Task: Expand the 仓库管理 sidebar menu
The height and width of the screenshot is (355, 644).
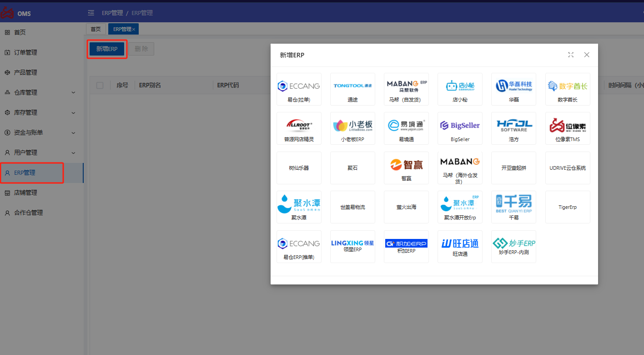Action: [42, 92]
